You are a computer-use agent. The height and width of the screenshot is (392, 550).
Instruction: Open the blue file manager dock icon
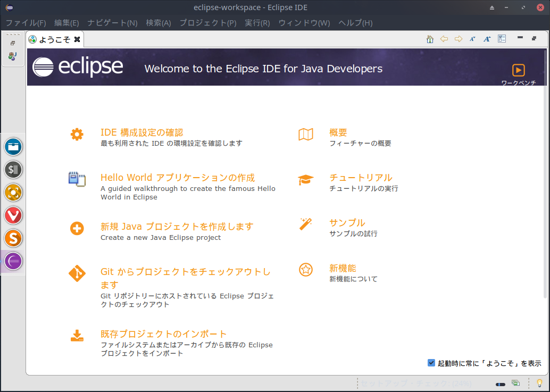point(13,147)
